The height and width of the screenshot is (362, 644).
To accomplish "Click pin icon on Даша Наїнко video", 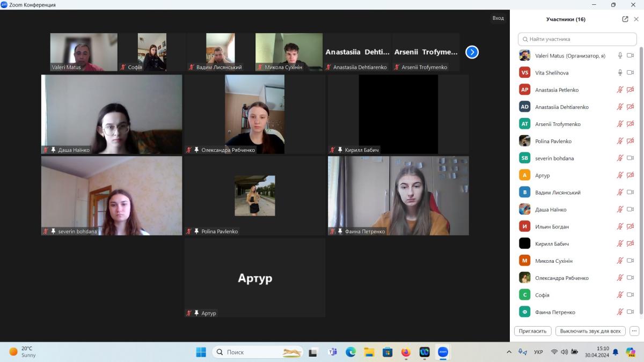I will pos(53,150).
